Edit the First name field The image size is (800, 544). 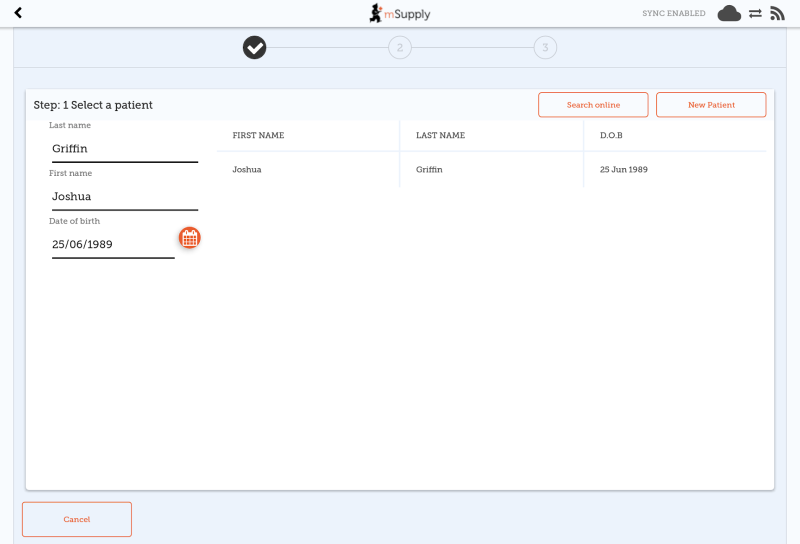tap(124, 197)
